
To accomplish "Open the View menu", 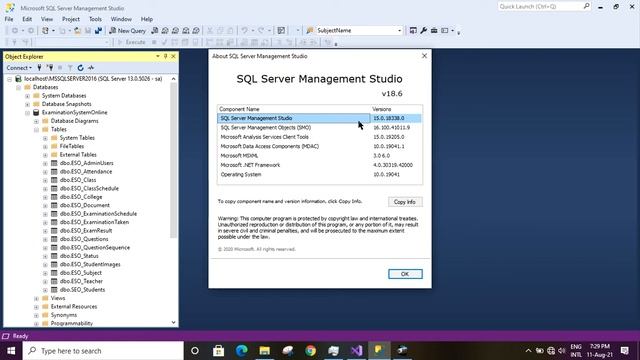I will [x=47, y=19].
